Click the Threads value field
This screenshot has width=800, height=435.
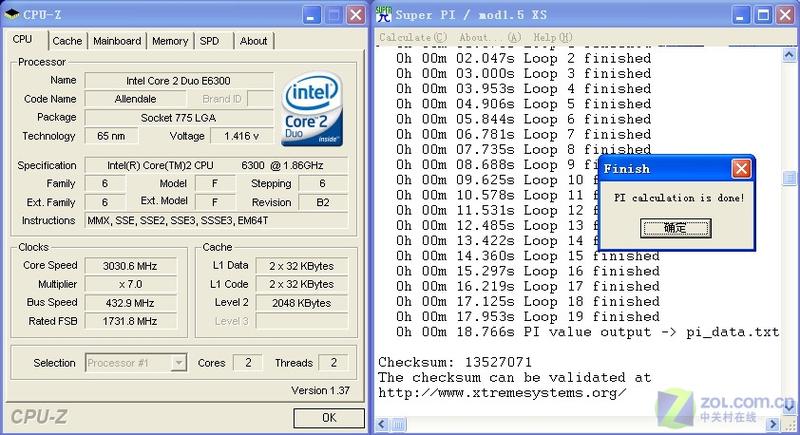coord(333,363)
